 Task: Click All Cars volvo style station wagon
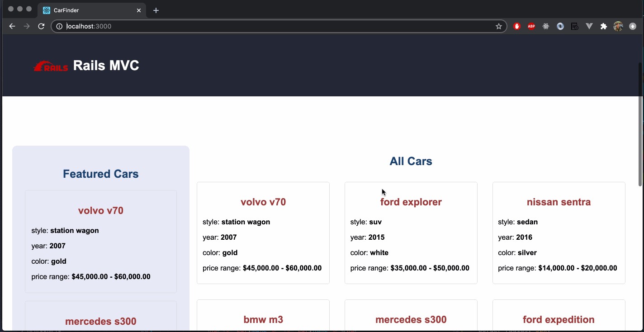click(x=237, y=222)
